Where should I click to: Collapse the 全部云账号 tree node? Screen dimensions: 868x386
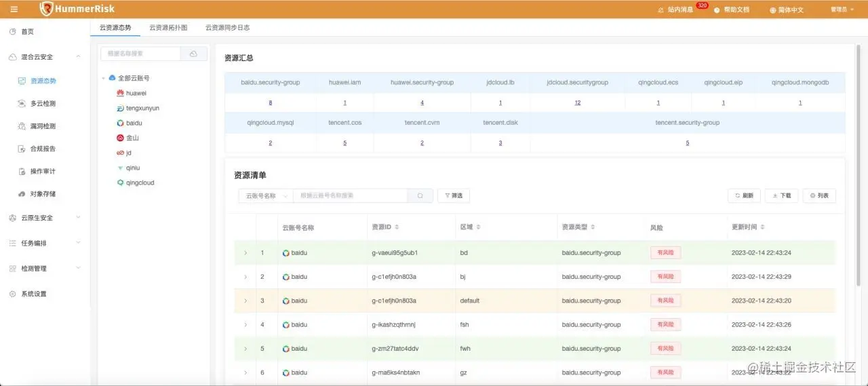(x=104, y=79)
